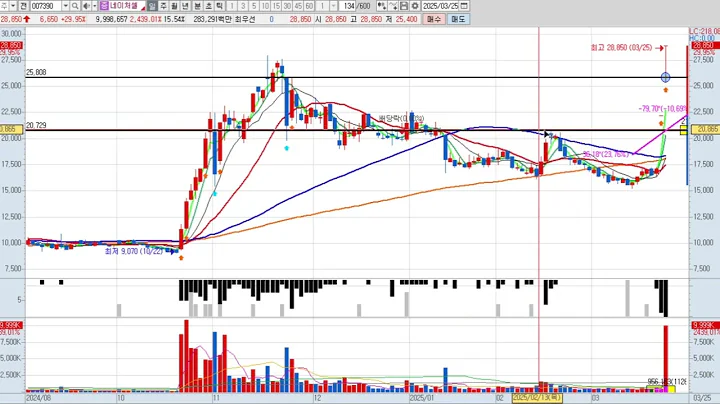720x404 pixels.
Task: Click the 03/25 date label at bottom right
Action: click(x=702, y=398)
